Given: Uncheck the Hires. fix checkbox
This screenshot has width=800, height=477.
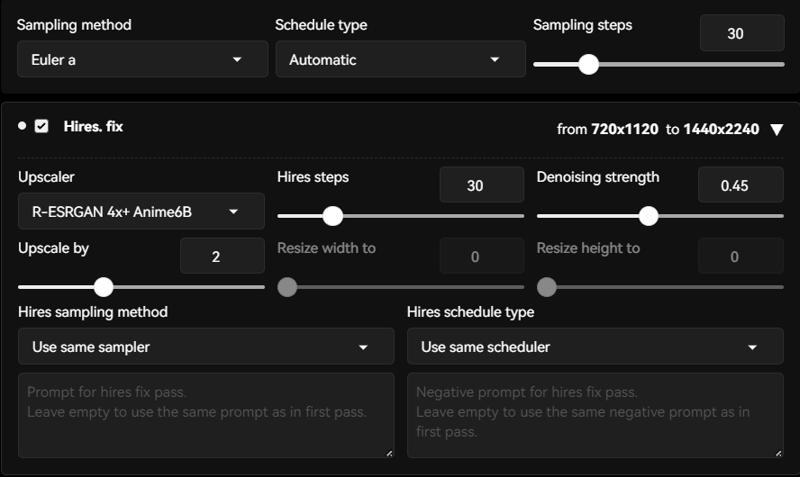Looking at the screenshot, I should (x=41, y=126).
